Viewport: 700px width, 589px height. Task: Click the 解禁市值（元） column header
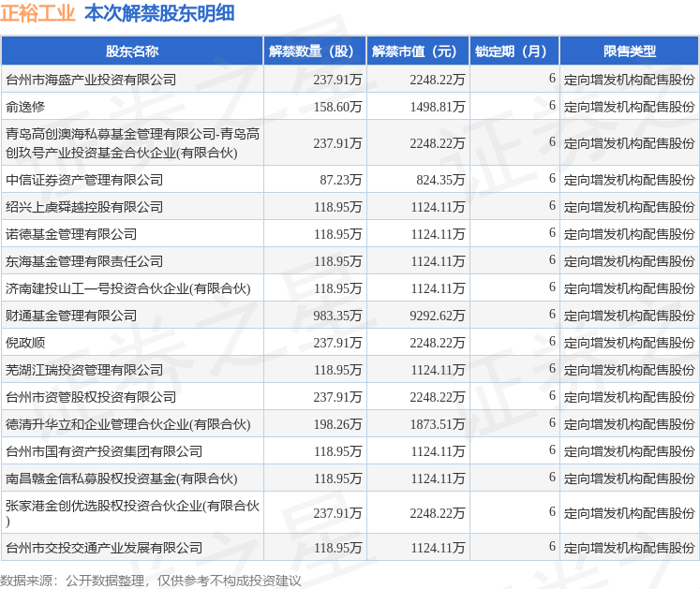pyautogui.click(x=418, y=52)
